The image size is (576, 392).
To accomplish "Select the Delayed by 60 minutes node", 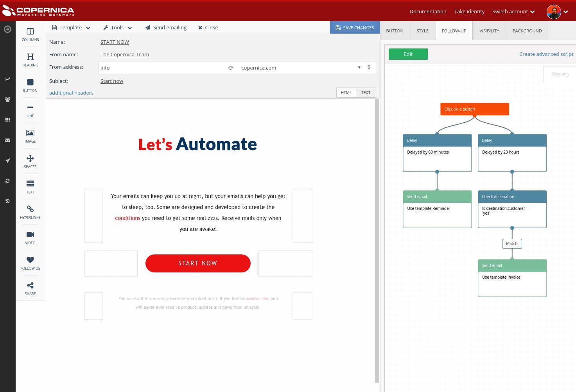I will coord(437,153).
